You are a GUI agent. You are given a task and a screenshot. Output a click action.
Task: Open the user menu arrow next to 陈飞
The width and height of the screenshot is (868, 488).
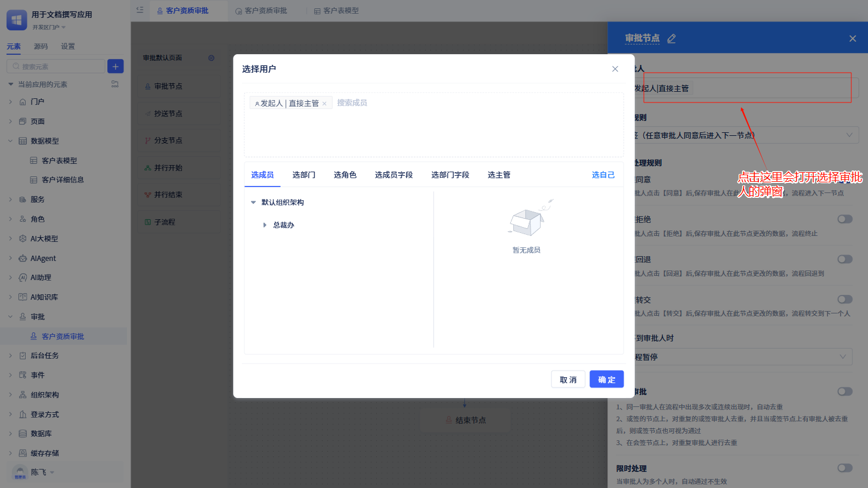(52, 473)
